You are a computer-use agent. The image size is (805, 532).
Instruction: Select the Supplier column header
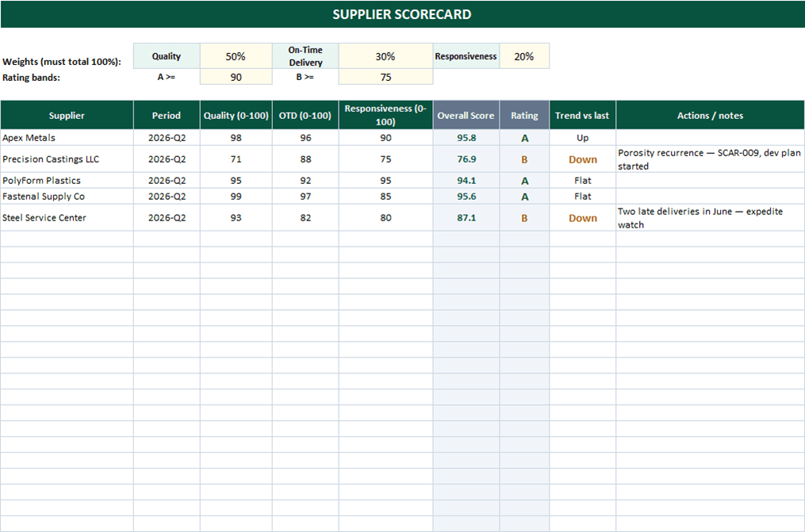pos(67,115)
